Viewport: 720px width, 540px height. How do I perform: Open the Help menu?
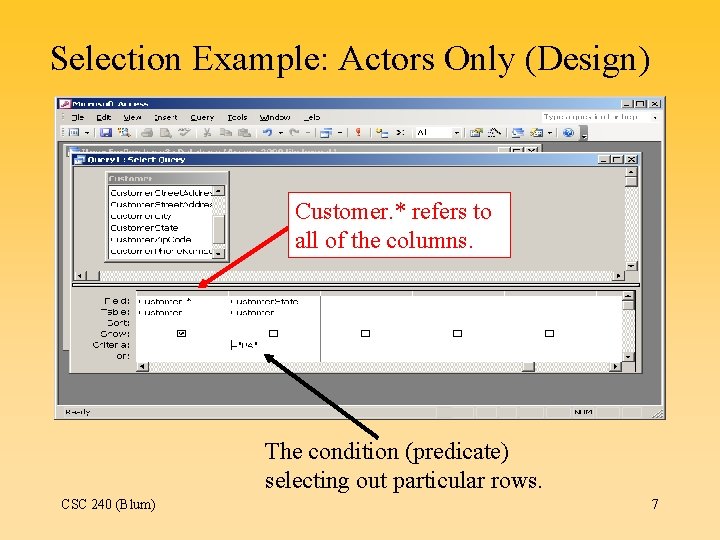click(x=312, y=118)
